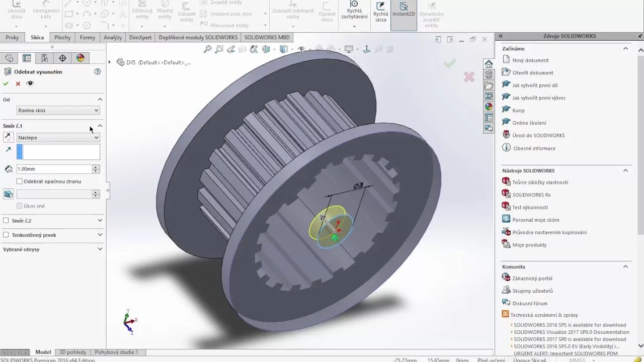Click the reverse direction button beside Naslepo
The image size is (644, 362).
tap(8, 137)
